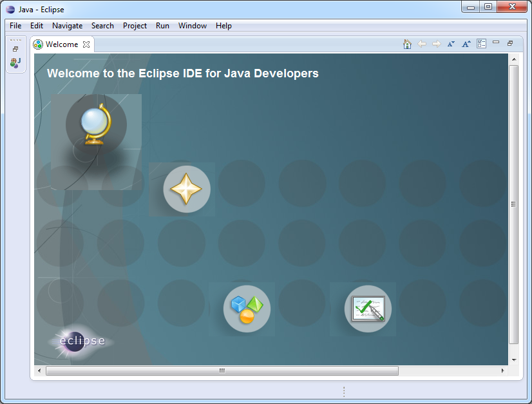Click the vertical scrollbar up arrow
The width and height of the screenshot is (532, 404).
tap(514, 59)
